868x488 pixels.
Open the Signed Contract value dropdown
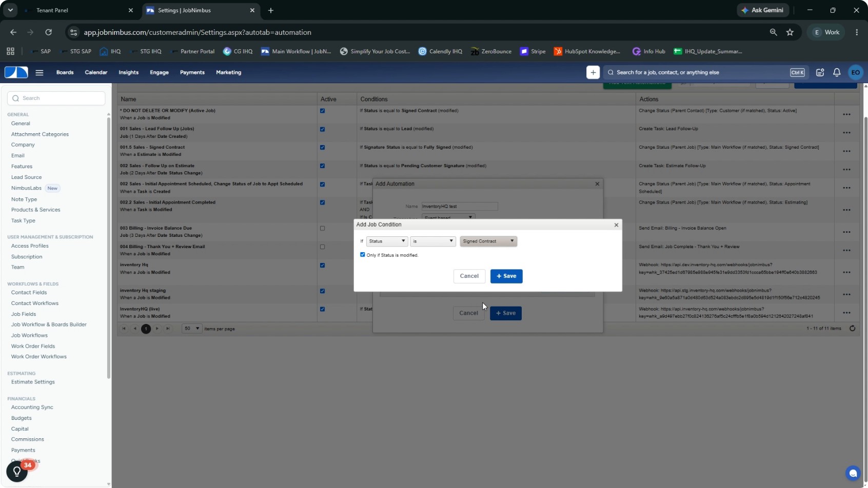488,241
